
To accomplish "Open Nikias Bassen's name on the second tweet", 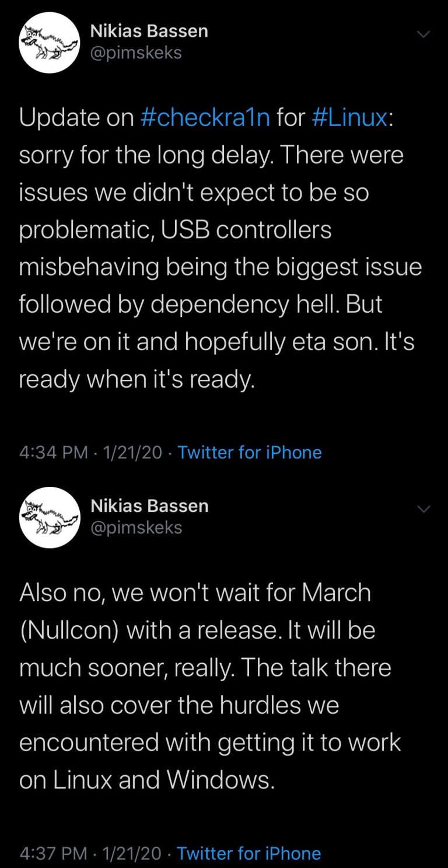I will (149, 506).
